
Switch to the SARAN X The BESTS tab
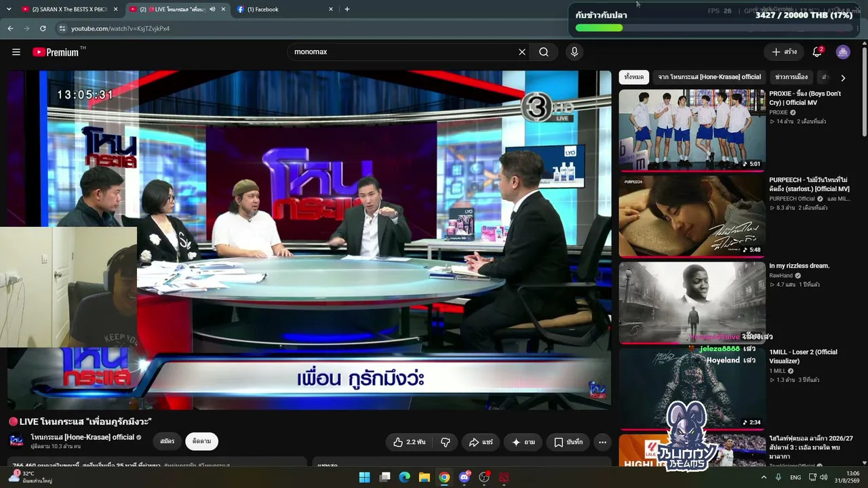pyautogui.click(x=70, y=9)
